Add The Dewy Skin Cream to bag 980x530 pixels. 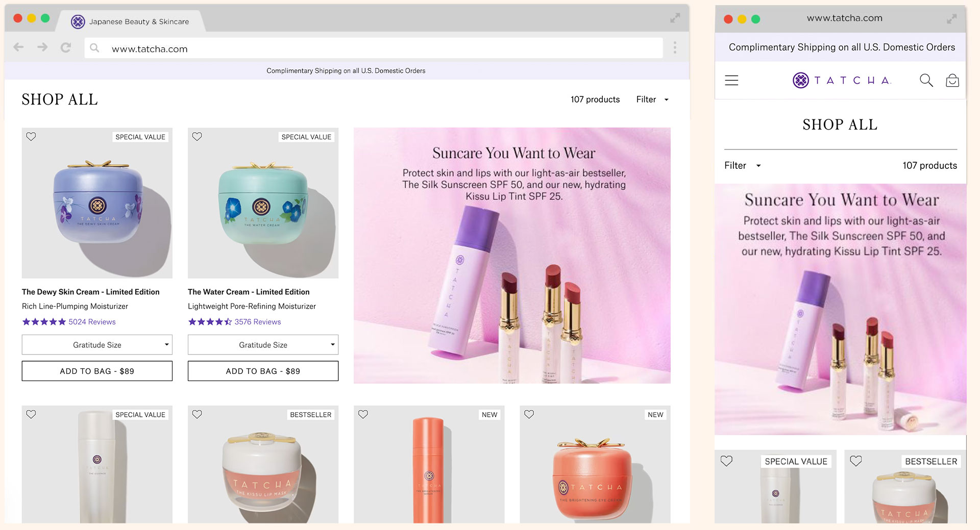[x=97, y=371]
